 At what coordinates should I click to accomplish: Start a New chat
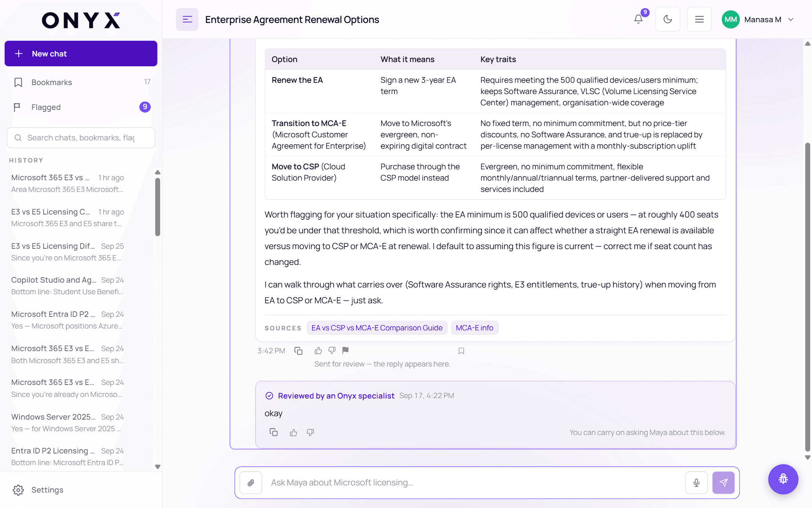[x=81, y=53]
